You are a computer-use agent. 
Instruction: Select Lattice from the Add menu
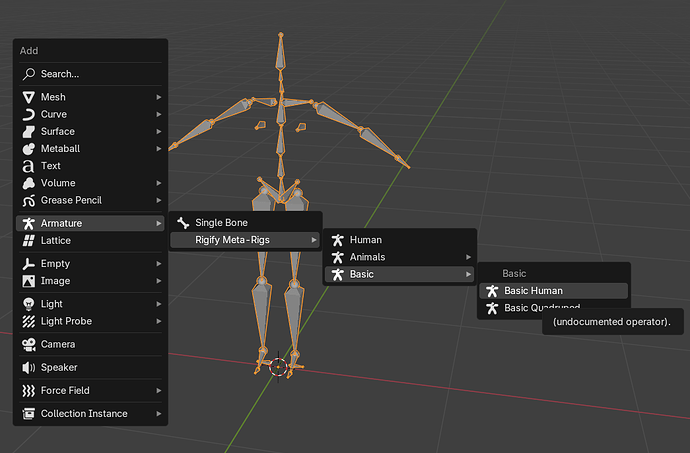(90, 240)
